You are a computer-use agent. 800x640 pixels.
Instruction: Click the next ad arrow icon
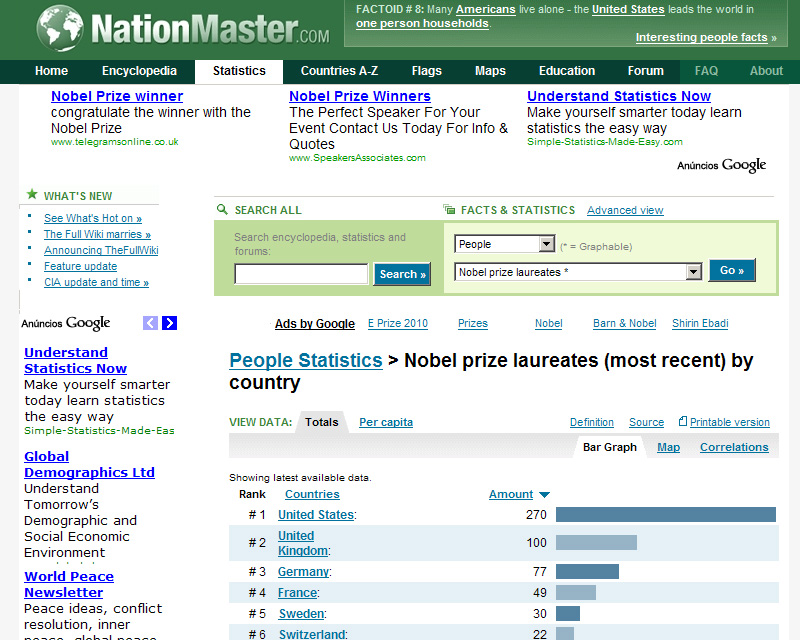click(169, 323)
